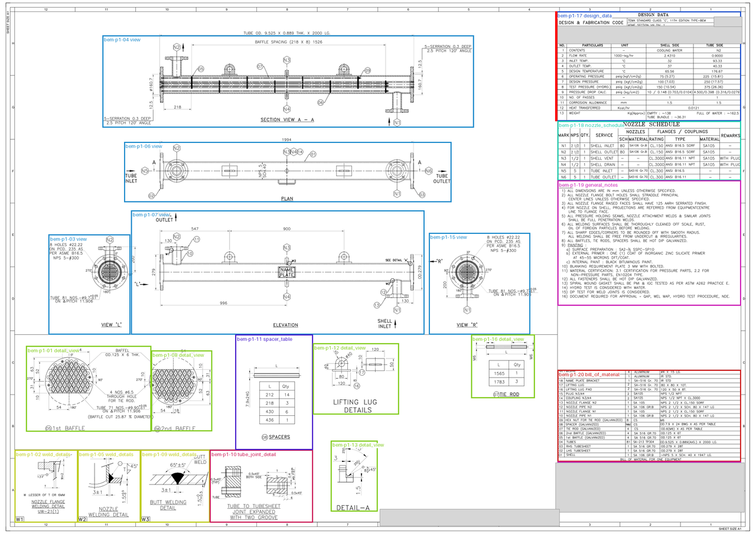Click the "HEX NUT FOR TIE ROD" bill of material row
756x534 pixels.
click(649, 420)
